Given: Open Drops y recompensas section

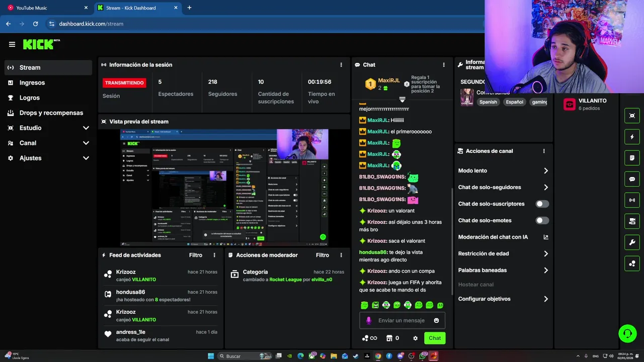Looking at the screenshot, I should [48, 113].
